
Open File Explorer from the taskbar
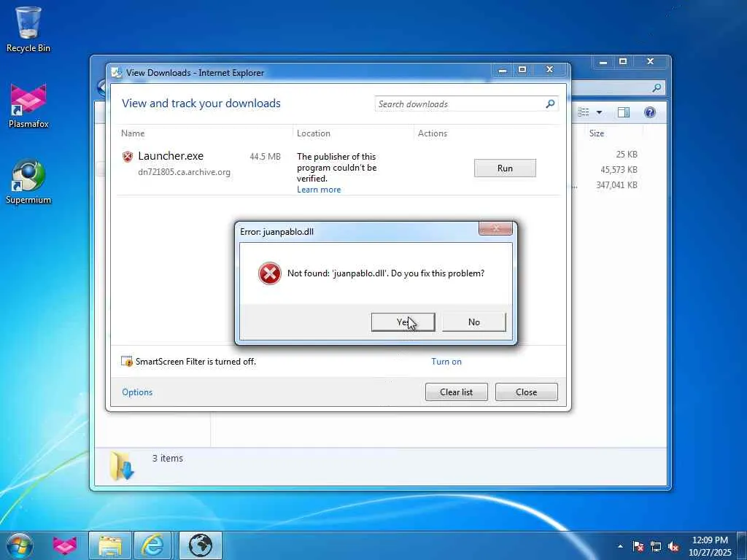click(x=110, y=545)
